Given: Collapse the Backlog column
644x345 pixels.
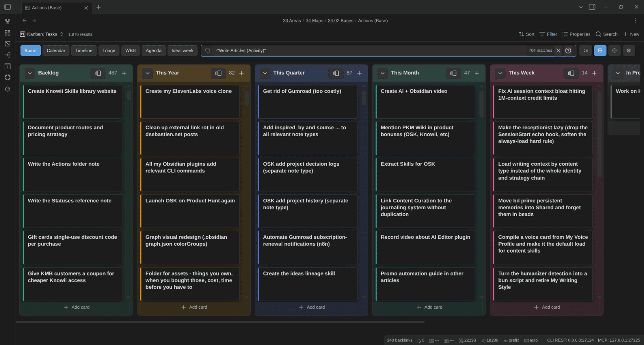Looking at the screenshot, I should [x=30, y=73].
